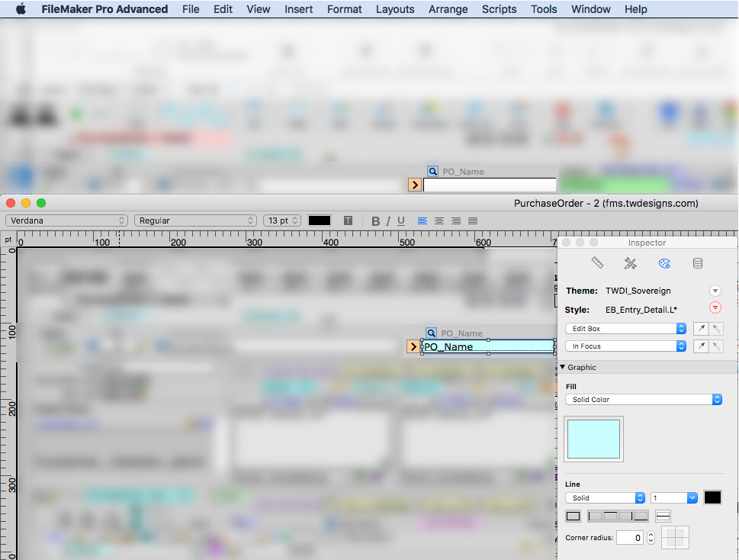Open the 13 pt font size dropdown
The height and width of the screenshot is (560, 739).
click(282, 220)
